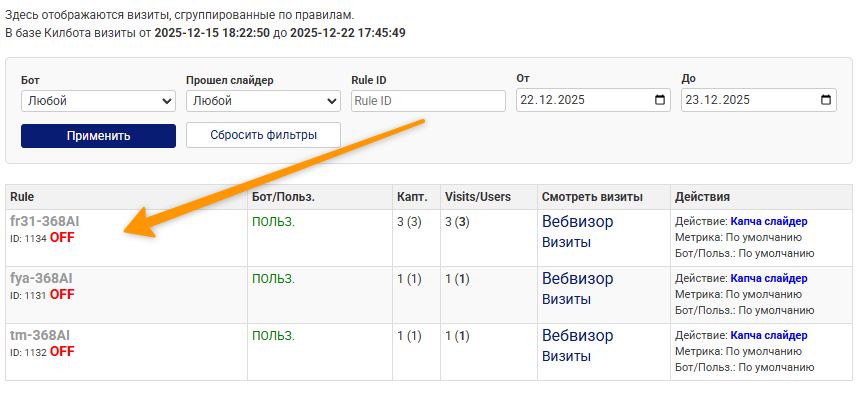This screenshot has width=861, height=399.
Task: Open Визиты for fr31-368AI row
Action: 567,243
